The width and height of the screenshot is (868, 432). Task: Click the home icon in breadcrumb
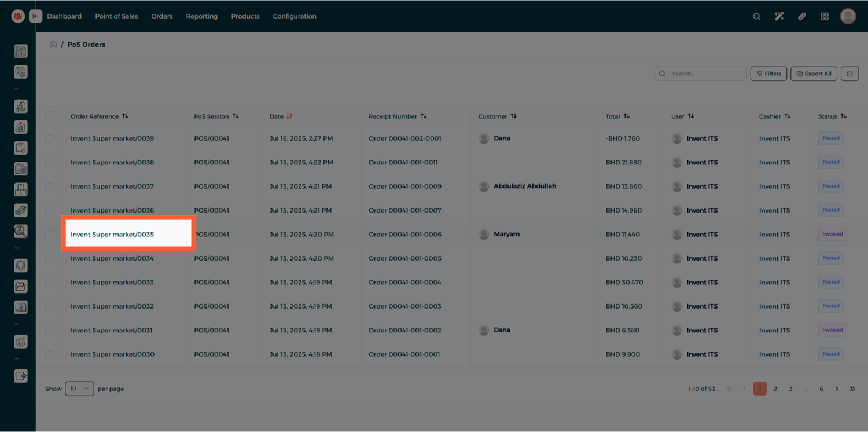click(53, 44)
